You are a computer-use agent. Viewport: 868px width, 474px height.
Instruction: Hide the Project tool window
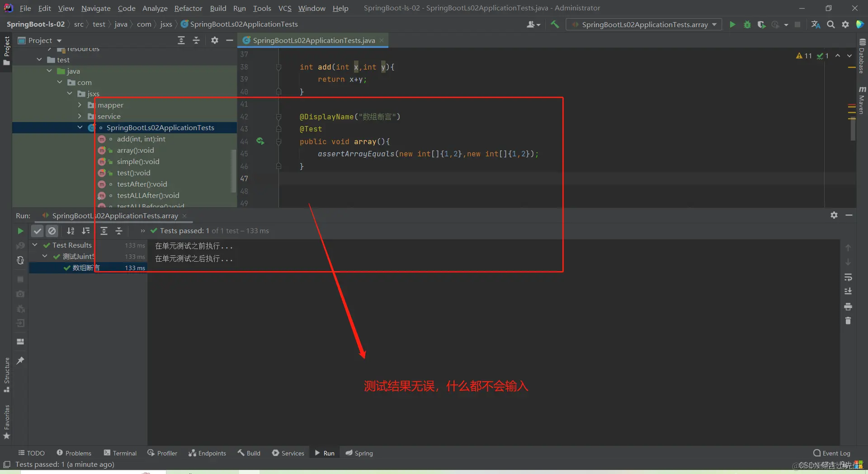[x=230, y=40]
